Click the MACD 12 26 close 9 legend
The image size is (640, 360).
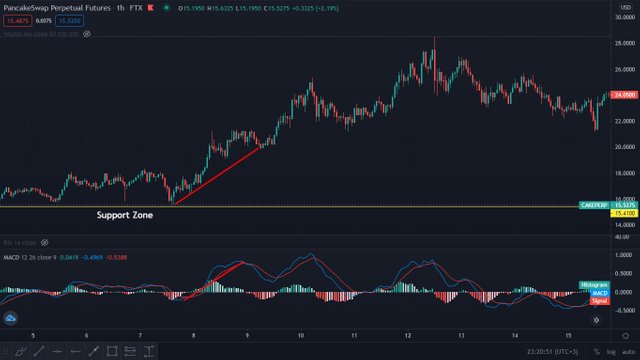(x=30, y=258)
